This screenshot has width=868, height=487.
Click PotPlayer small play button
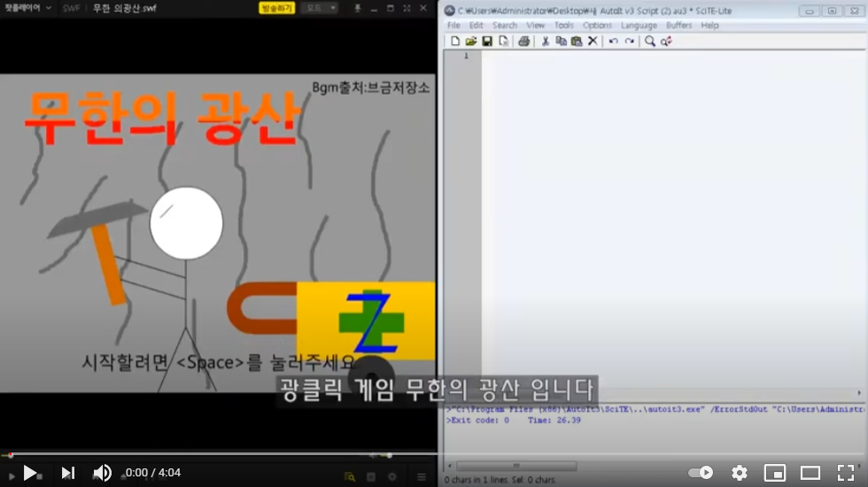(x=12, y=476)
